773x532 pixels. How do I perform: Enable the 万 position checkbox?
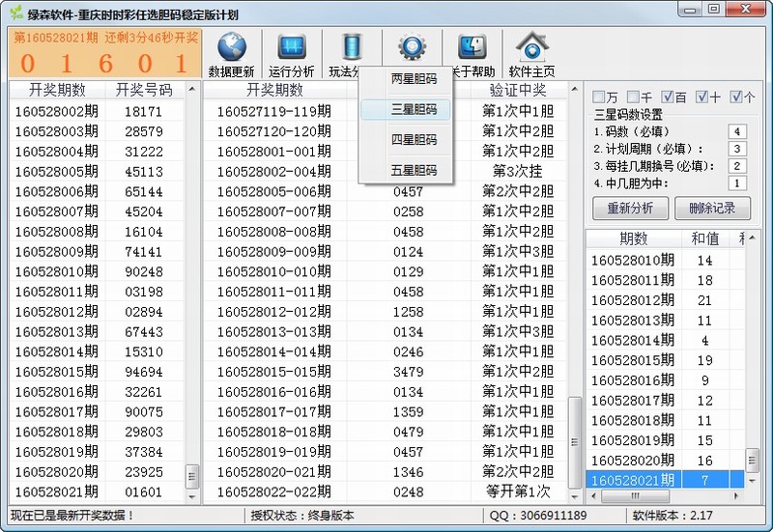pyautogui.click(x=599, y=98)
